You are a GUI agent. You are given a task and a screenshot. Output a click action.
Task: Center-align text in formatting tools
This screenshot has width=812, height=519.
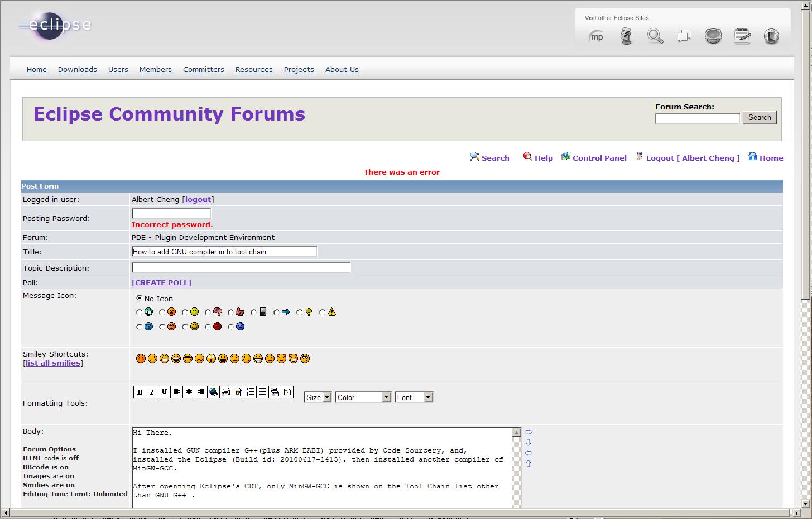(189, 392)
